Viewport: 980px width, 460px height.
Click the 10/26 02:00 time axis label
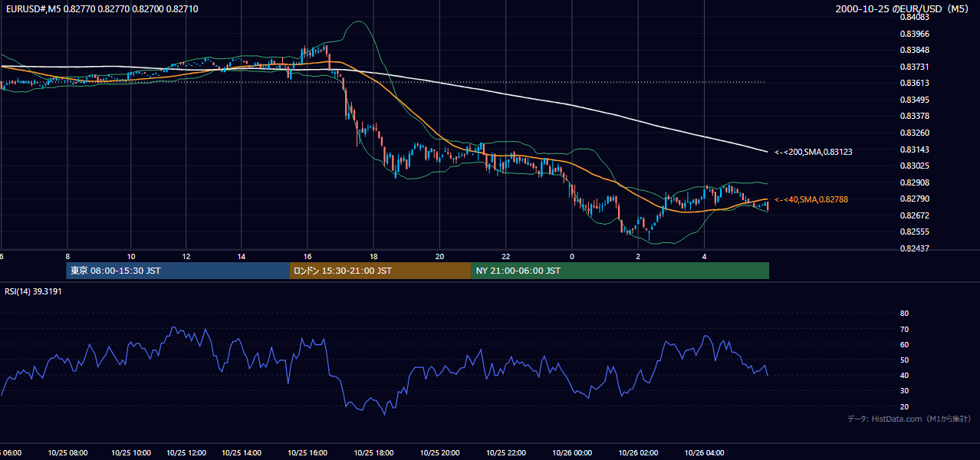click(639, 453)
